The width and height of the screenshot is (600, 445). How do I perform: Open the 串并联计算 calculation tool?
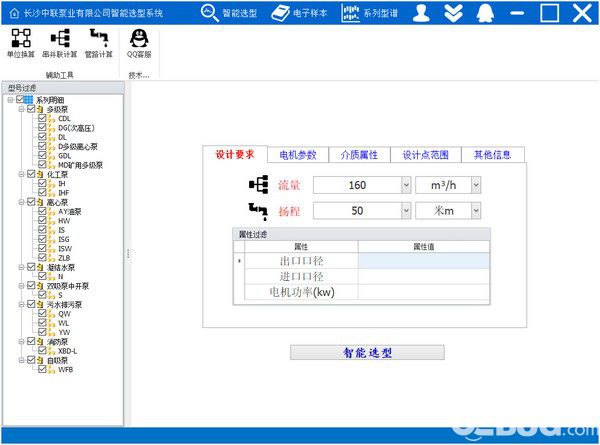(60, 43)
